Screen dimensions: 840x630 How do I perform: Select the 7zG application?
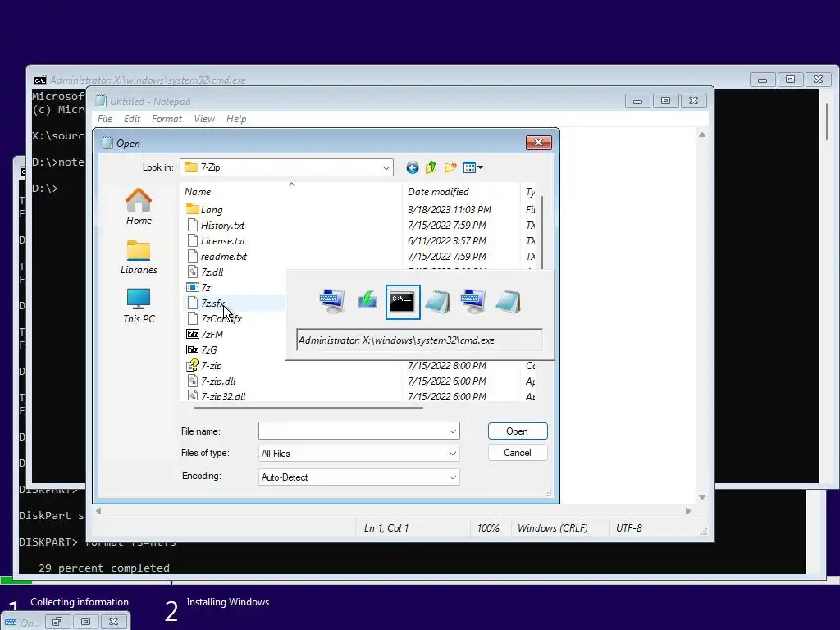pyautogui.click(x=202, y=349)
